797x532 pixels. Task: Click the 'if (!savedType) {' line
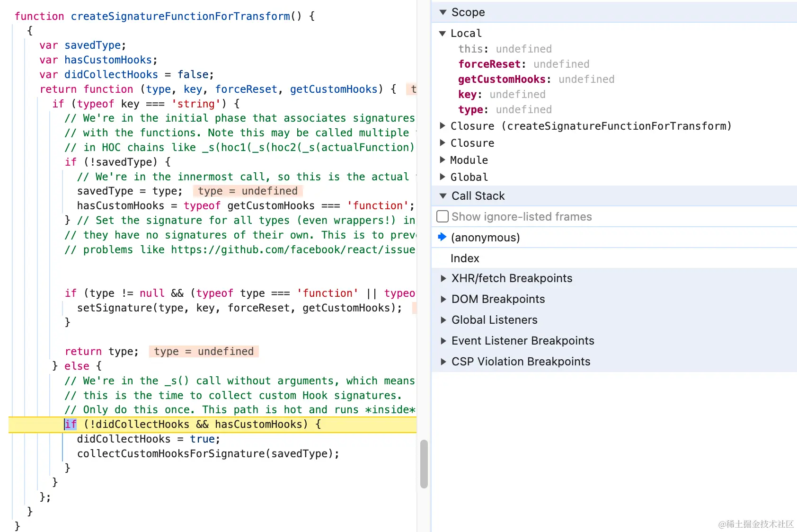[118, 162]
